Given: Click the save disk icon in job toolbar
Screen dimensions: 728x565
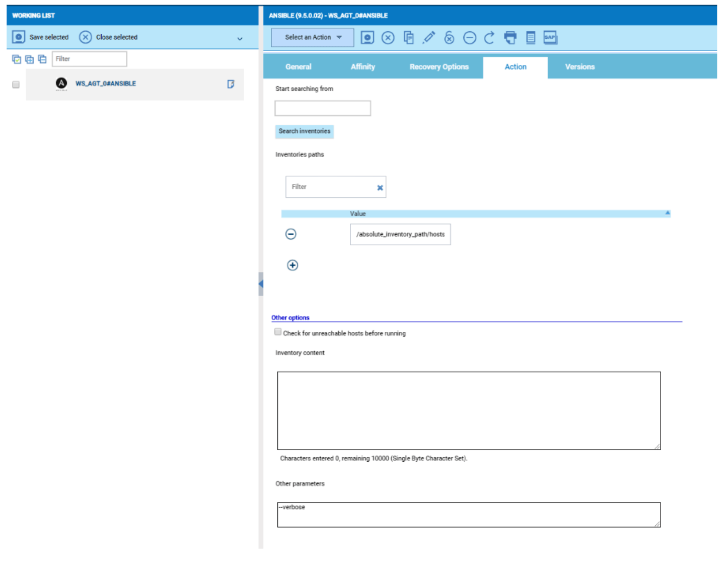Looking at the screenshot, I should 367,38.
